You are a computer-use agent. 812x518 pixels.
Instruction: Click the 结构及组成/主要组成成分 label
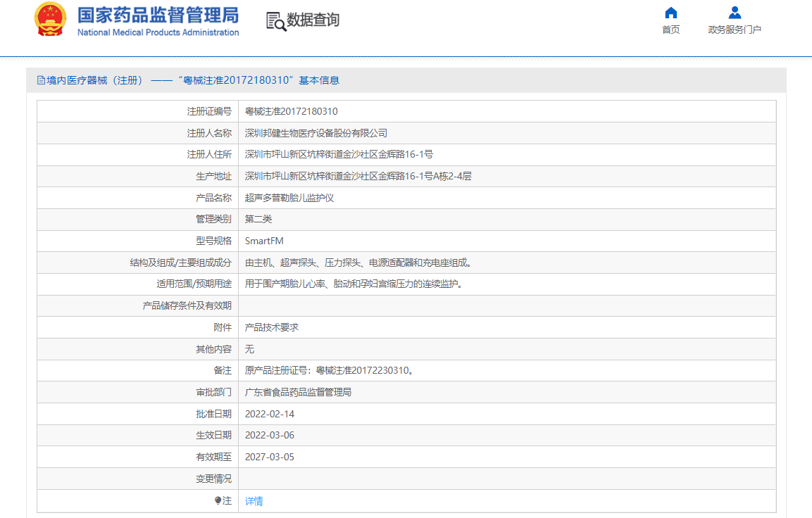click(181, 263)
